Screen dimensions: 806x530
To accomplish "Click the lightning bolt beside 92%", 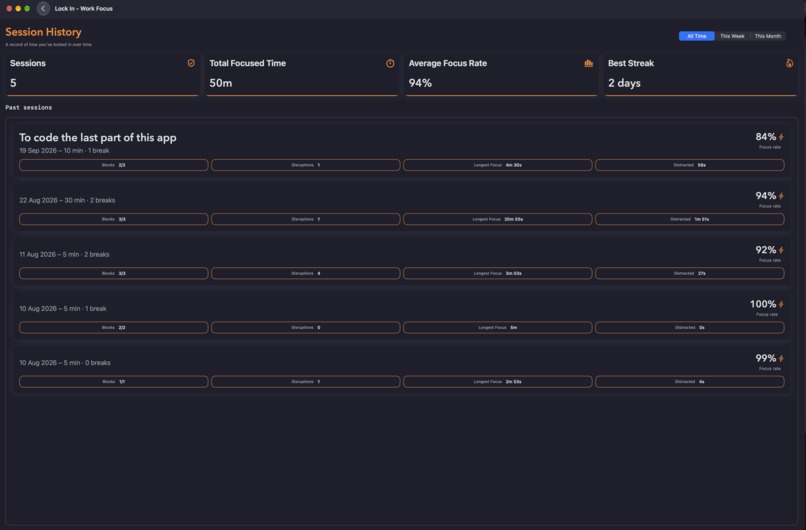I will tap(781, 250).
